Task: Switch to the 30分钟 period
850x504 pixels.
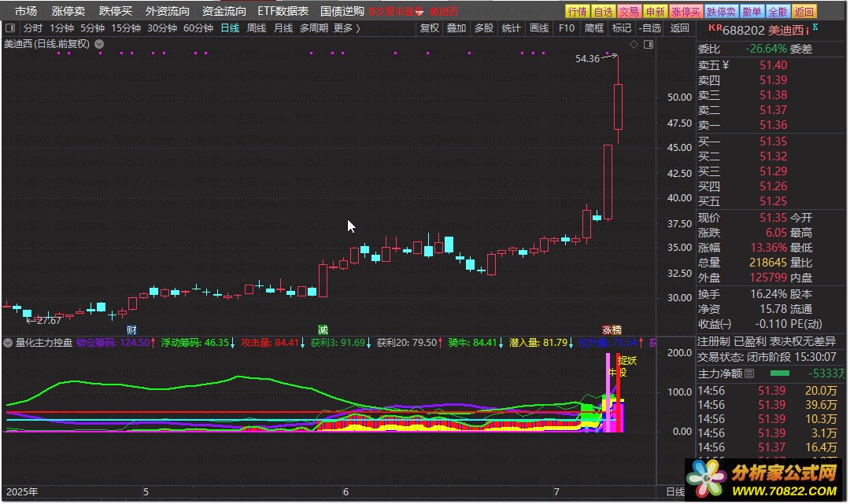Action: tap(161, 28)
